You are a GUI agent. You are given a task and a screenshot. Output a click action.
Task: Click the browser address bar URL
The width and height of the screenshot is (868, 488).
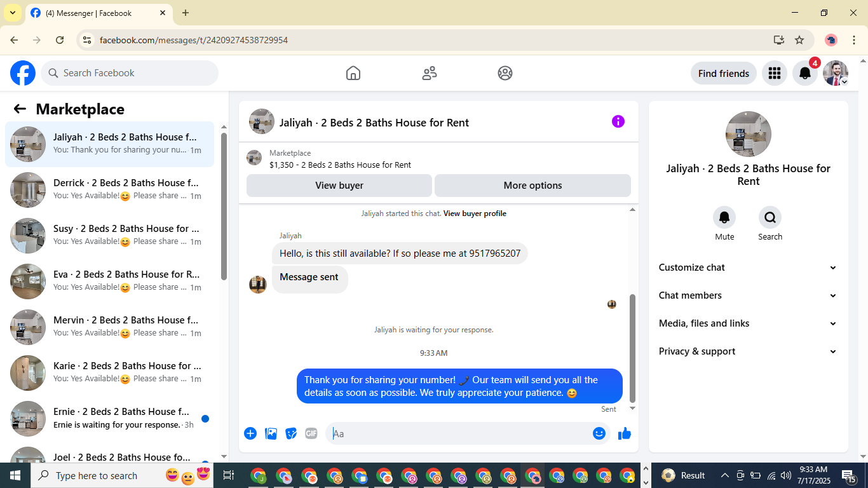coord(194,40)
